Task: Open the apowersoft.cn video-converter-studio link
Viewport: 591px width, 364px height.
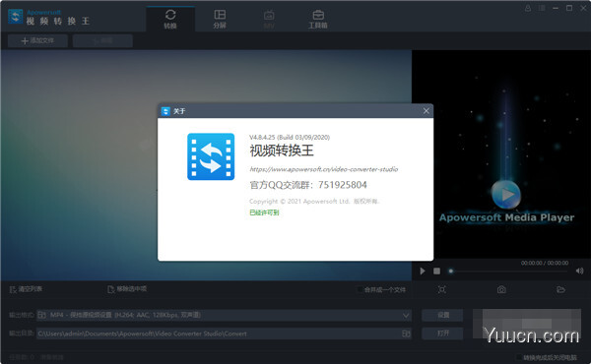Action: tap(324, 169)
